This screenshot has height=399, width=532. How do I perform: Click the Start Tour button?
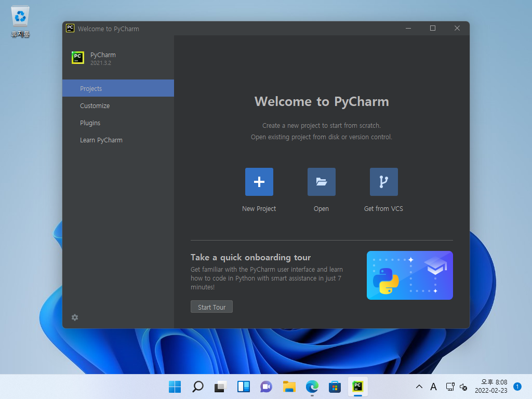[x=212, y=307]
